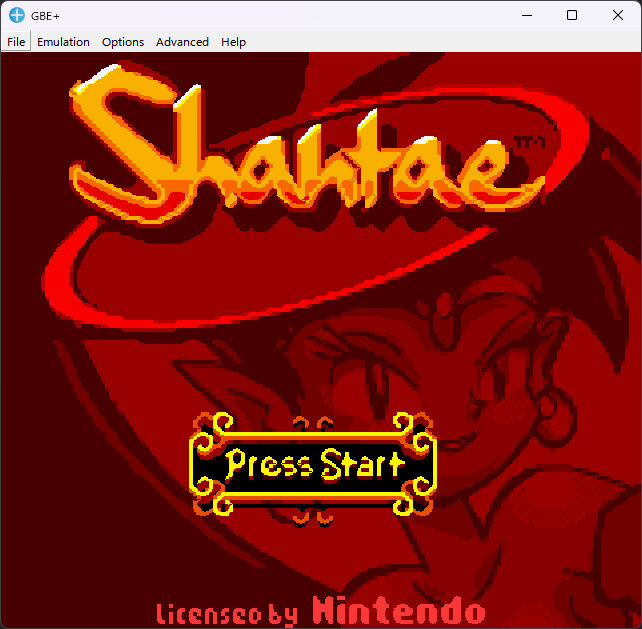The image size is (642, 629).
Task: Open the Help menu
Action: point(233,42)
